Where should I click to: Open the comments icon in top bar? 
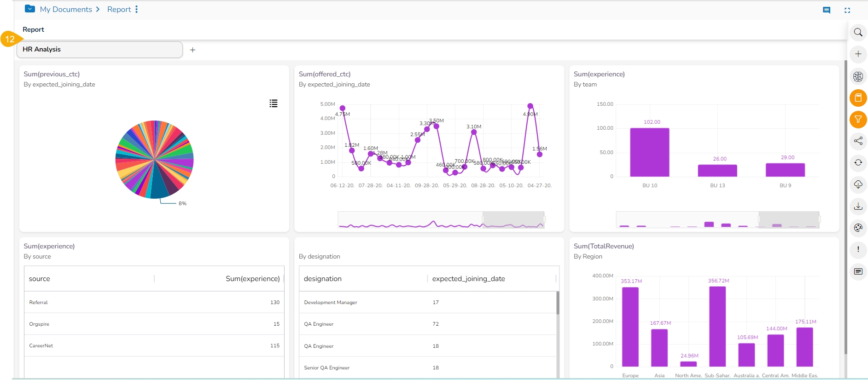[x=826, y=10]
